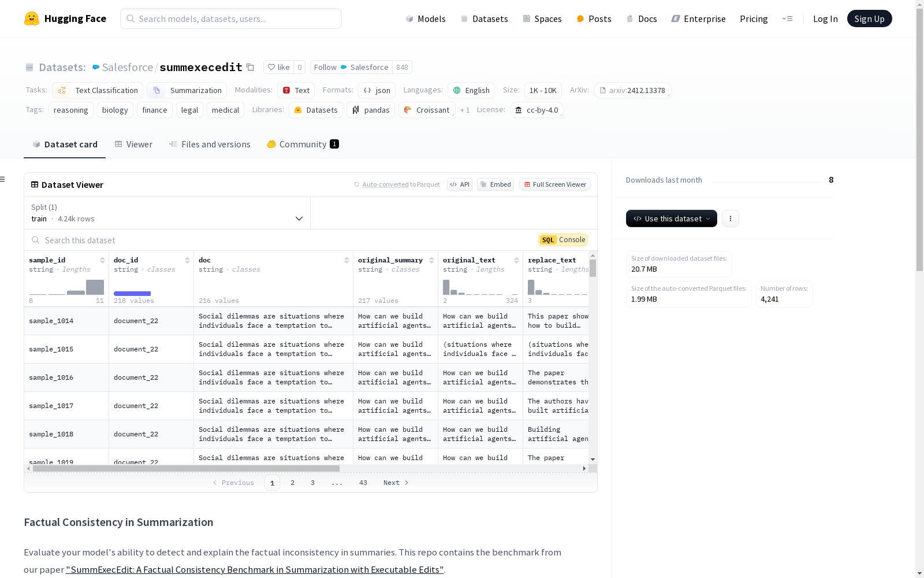Open Datasets in the top navigation
Viewport: 924px width, 578px height.
tap(484, 18)
